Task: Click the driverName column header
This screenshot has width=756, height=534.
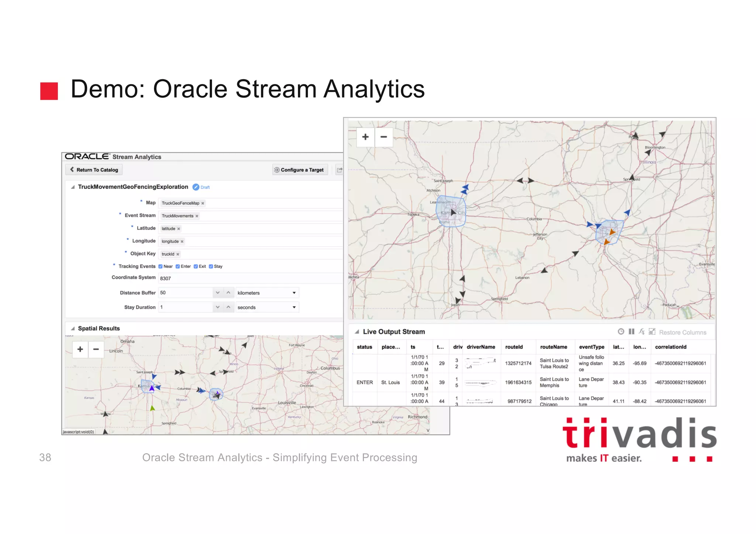Action: pyautogui.click(x=481, y=347)
